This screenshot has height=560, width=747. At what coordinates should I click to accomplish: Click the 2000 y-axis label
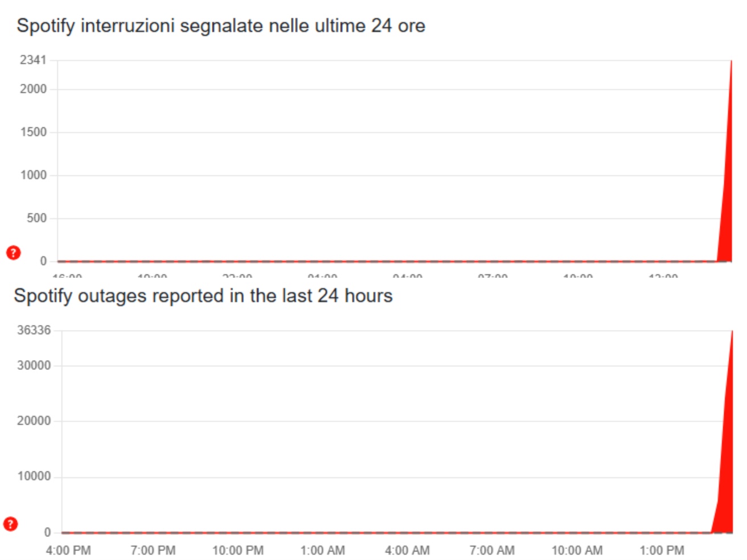(x=33, y=89)
